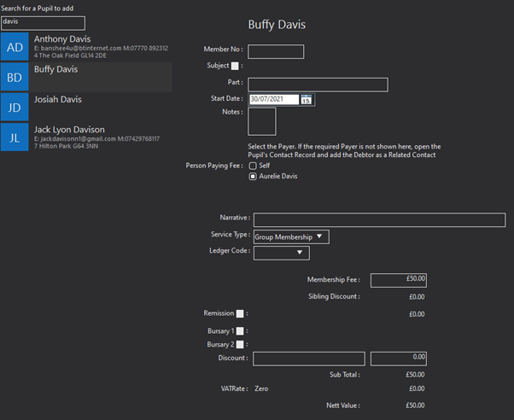Click the Sub Total value £50.00
Viewport: 514px width, 420px height.
(x=415, y=375)
